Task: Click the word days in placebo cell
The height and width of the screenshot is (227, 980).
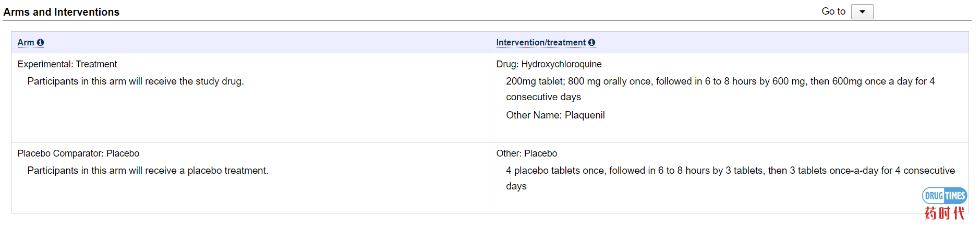Action: pyautogui.click(x=516, y=186)
